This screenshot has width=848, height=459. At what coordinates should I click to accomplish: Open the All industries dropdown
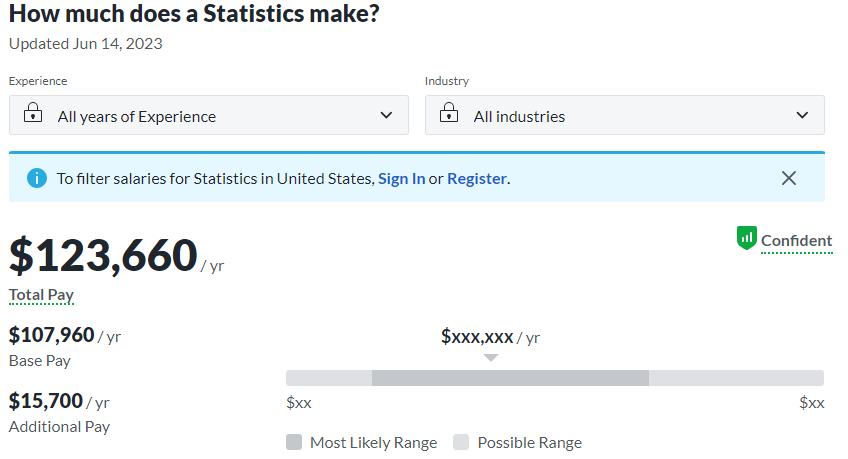(624, 115)
